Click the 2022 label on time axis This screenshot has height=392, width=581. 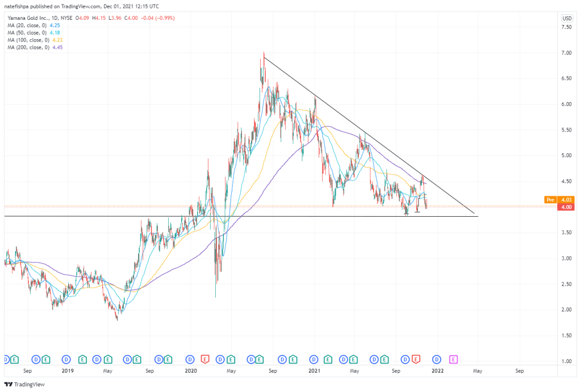[x=437, y=370]
